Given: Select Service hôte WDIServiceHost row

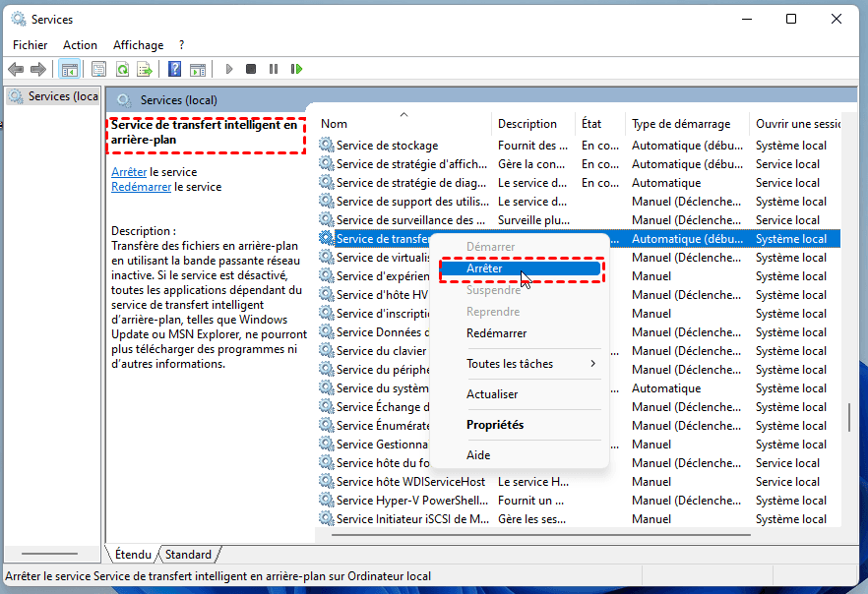Looking at the screenshot, I should point(579,482).
